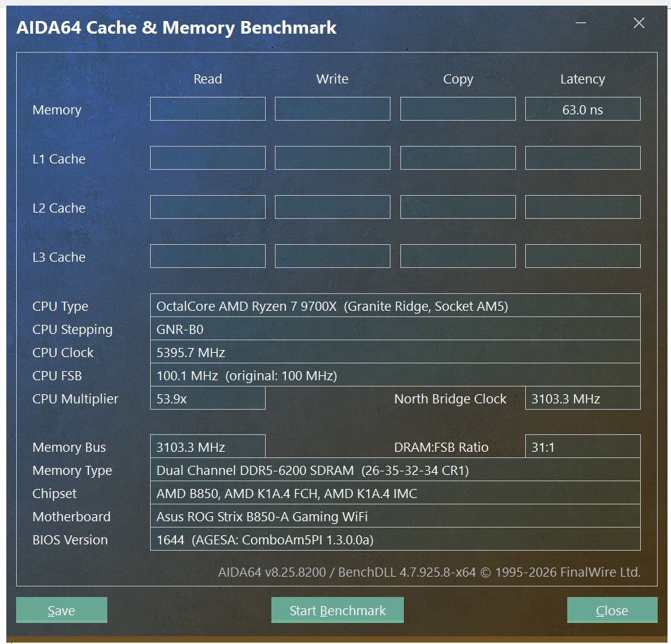Click the CPU Clock 5395.7 MHz field
The image size is (671, 644).
coord(395,351)
